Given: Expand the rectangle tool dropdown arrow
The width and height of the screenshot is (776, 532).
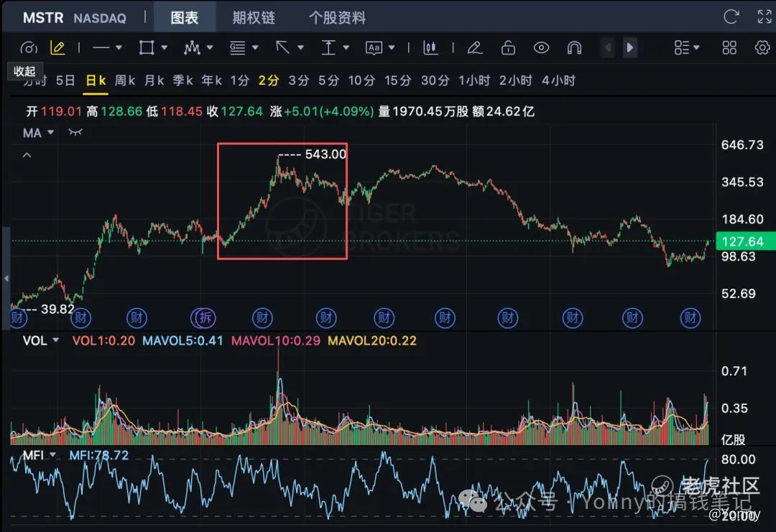Looking at the screenshot, I should pyautogui.click(x=165, y=48).
